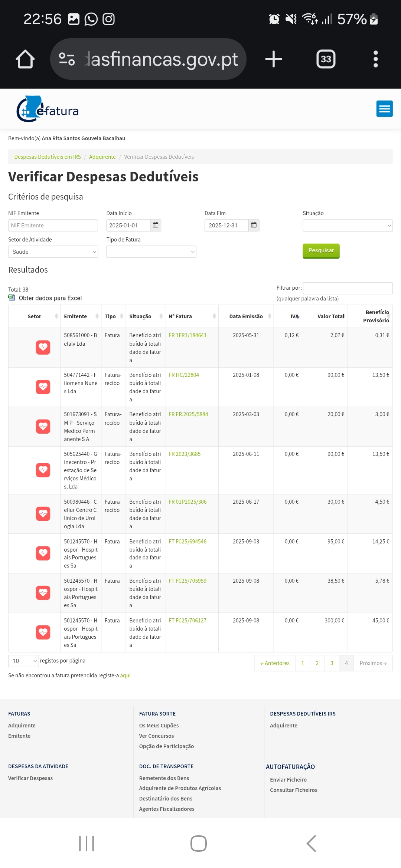
Task: Tap the browser address bar URL
Action: coord(161,59)
